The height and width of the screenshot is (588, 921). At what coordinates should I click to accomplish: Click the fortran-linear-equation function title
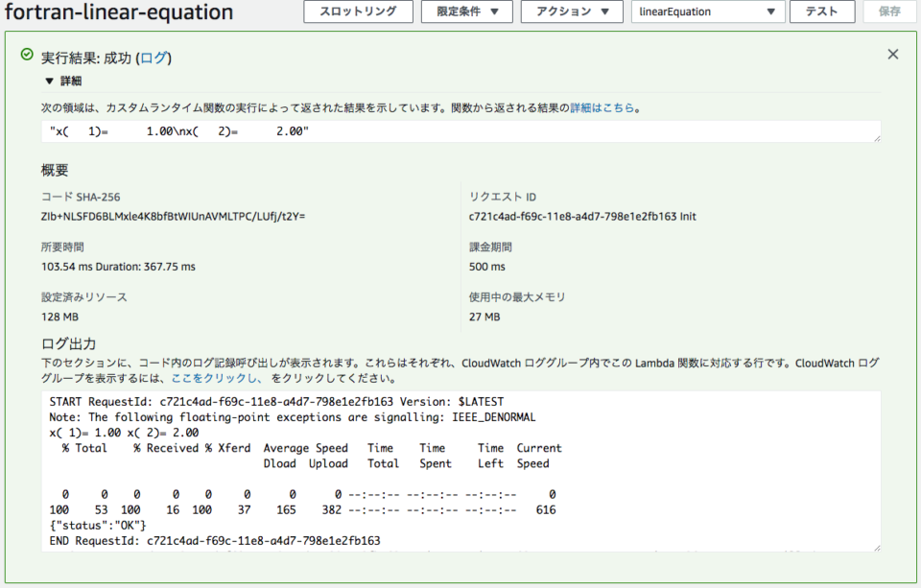119,12
